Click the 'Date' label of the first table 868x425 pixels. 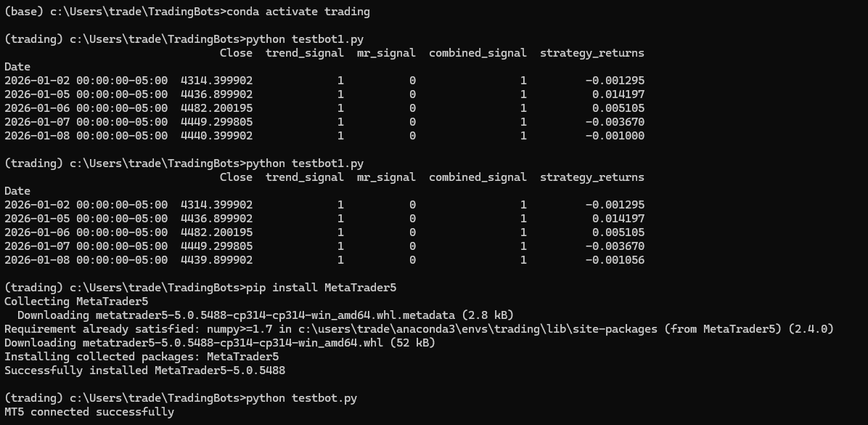[x=17, y=67]
